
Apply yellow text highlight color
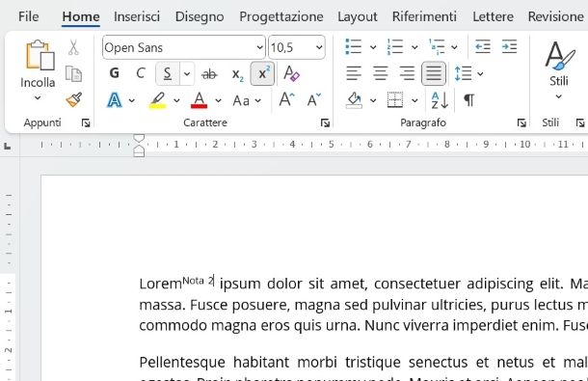point(157,100)
